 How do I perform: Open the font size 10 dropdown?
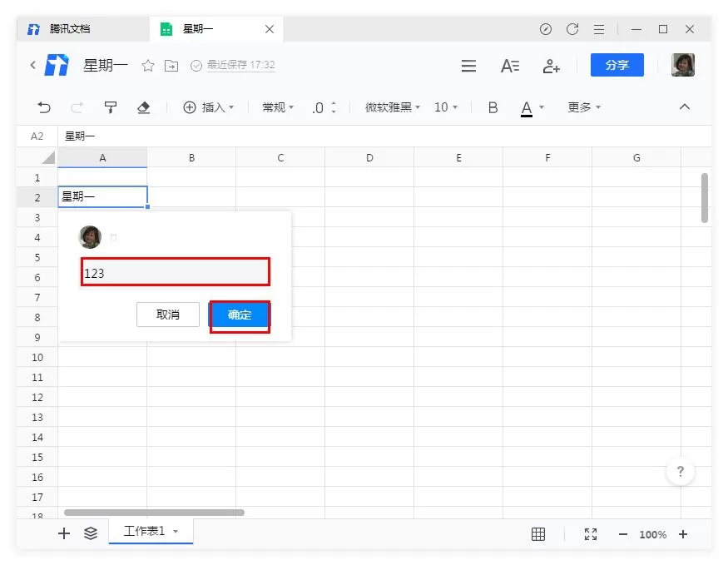[446, 107]
